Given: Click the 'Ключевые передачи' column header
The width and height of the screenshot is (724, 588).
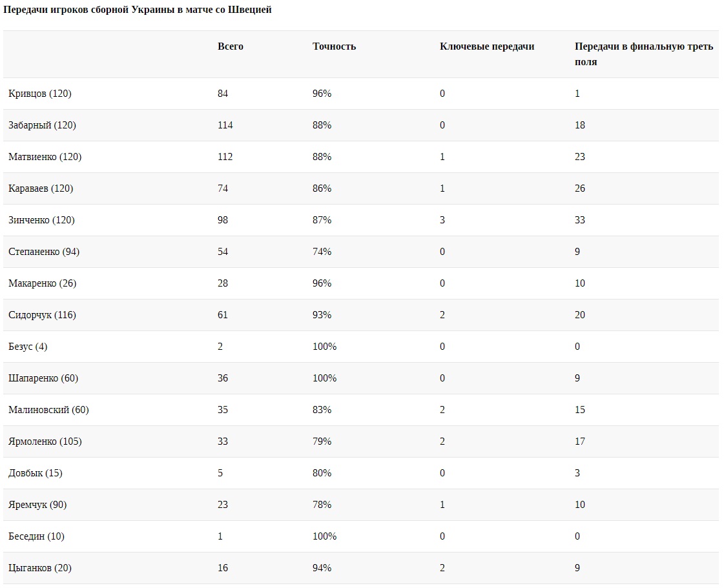Looking at the screenshot, I should pos(487,46).
